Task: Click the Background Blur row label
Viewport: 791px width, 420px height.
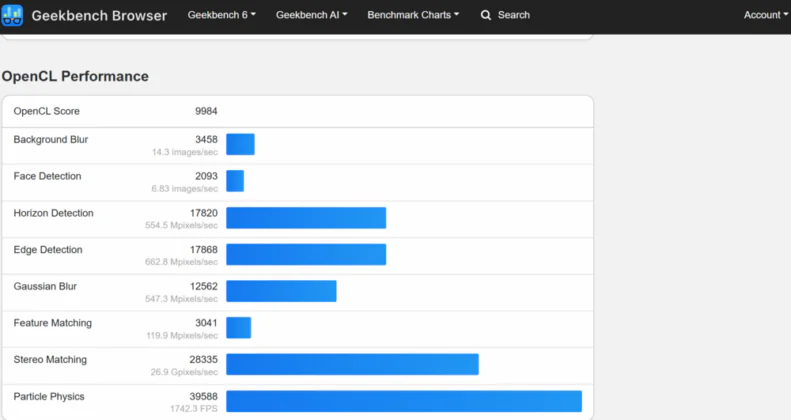Action: click(50, 139)
